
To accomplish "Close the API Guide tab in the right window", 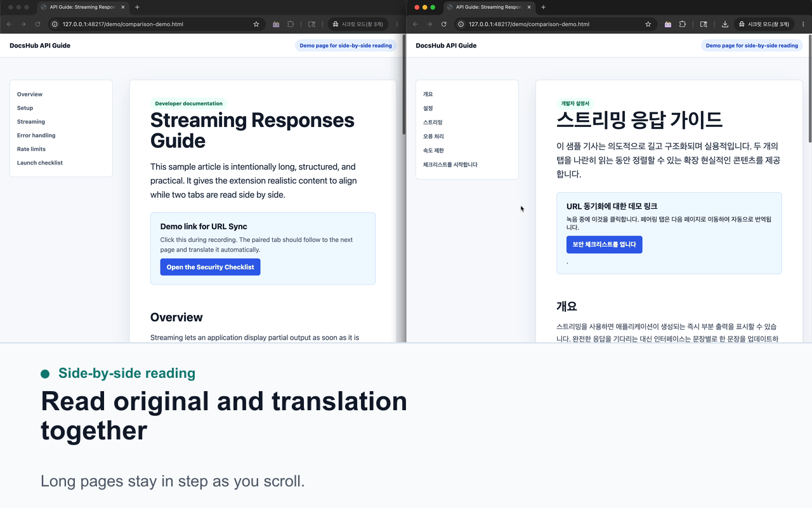I will [529, 7].
